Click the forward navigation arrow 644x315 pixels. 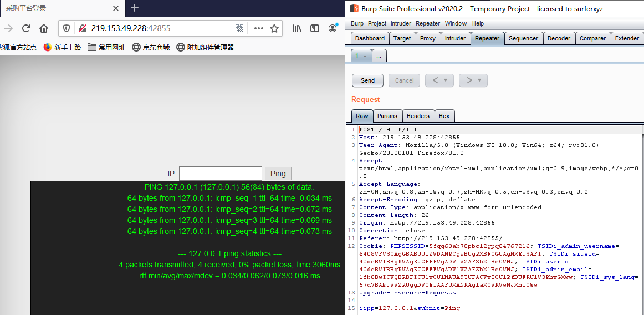click(x=8, y=28)
